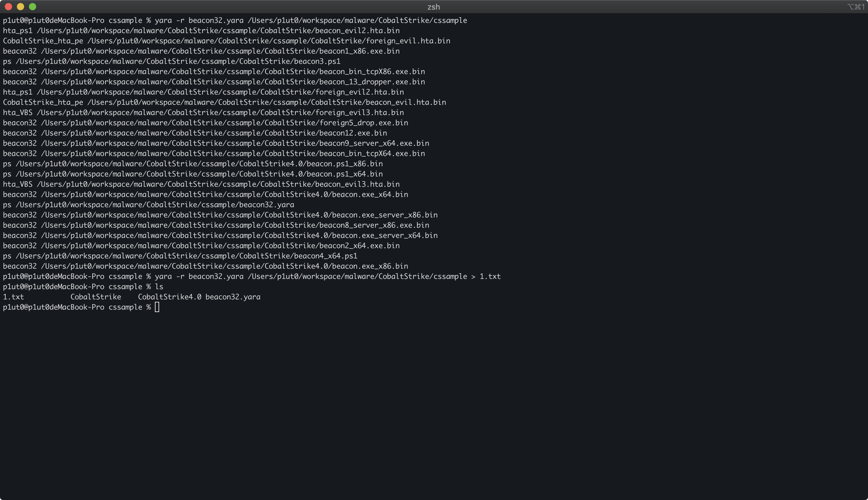Click the beacon_evil3.hta.bin result line

pyautogui.click(x=201, y=184)
